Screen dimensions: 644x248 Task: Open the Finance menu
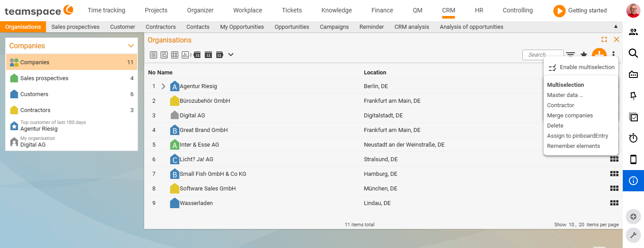382,10
